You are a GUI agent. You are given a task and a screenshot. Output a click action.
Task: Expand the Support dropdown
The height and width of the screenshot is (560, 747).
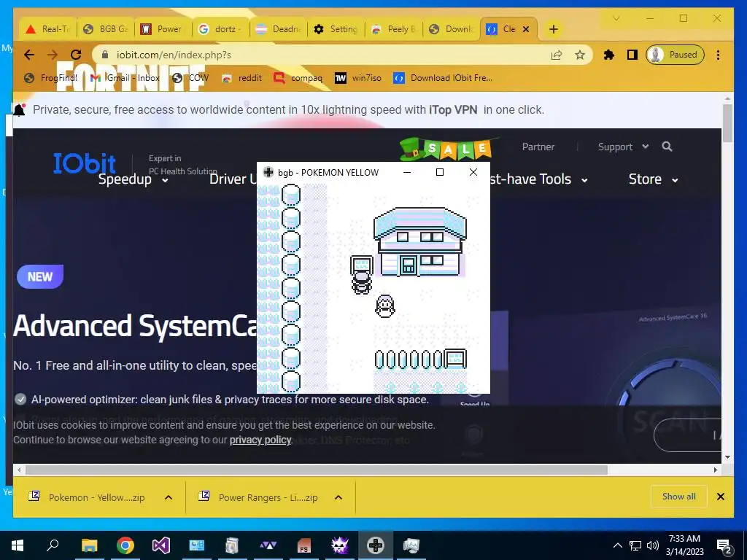coord(623,147)
